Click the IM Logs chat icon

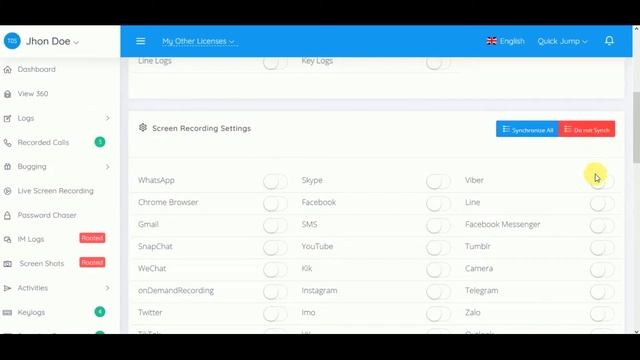tap(7, 239)
